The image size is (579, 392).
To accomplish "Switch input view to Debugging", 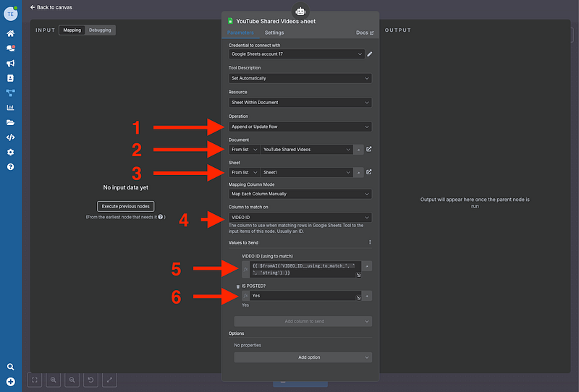I will (100, 30).
